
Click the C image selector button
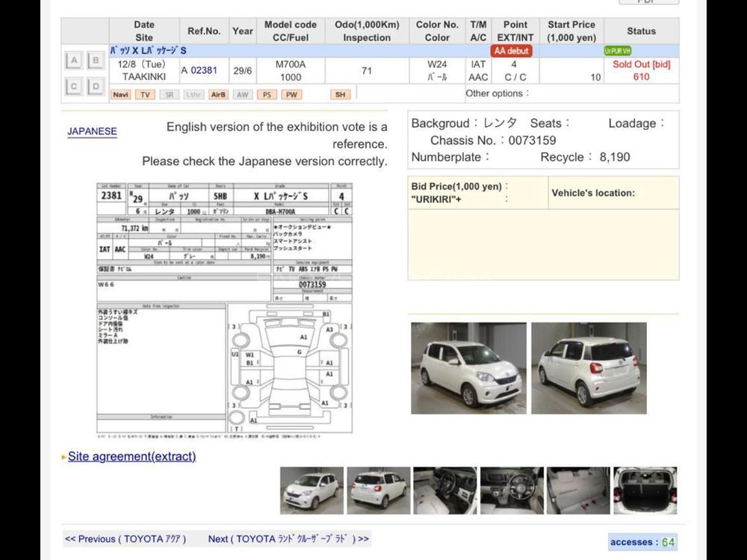tap(74, 86)
